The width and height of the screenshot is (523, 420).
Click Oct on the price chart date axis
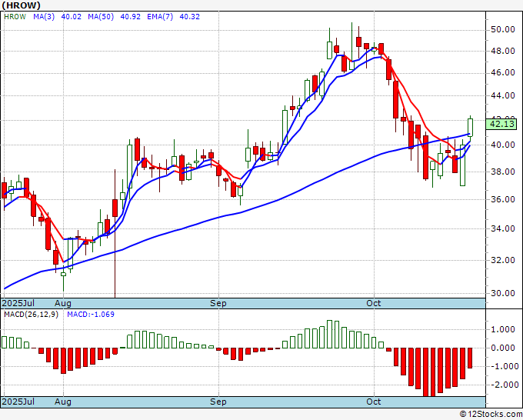tap(374, 303)
